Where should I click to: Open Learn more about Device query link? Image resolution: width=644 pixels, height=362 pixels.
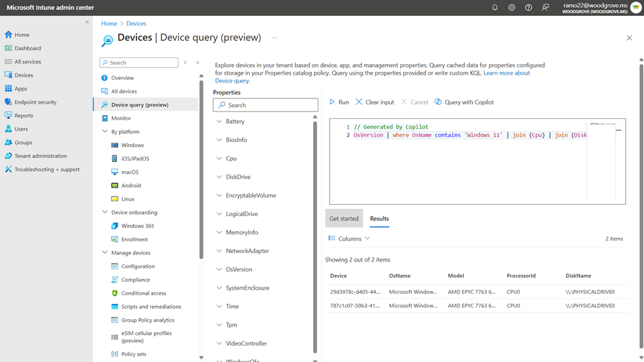(507, 73)
